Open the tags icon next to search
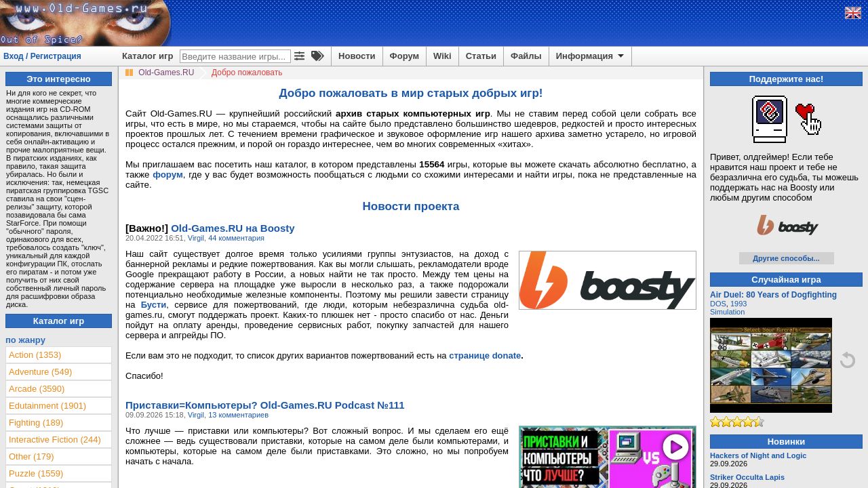The image size is (868, 488). (x=317, y=56)
